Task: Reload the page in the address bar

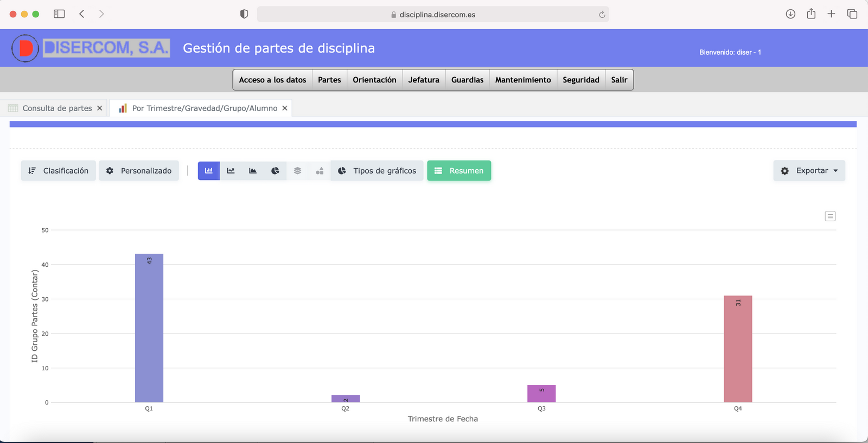Action: tap(602, 15)
